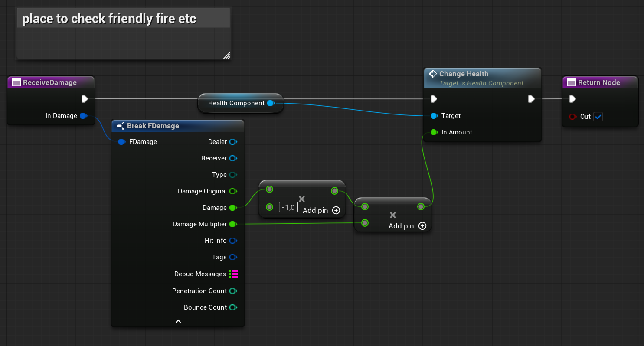Click the Bounce Count output pin

pyautogui.click(x=233, y=307)
